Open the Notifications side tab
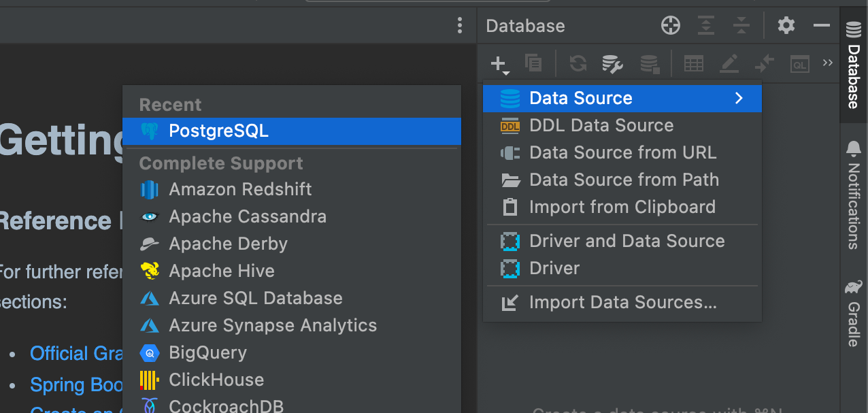868x413 pixels. click(x=854, y=196)
